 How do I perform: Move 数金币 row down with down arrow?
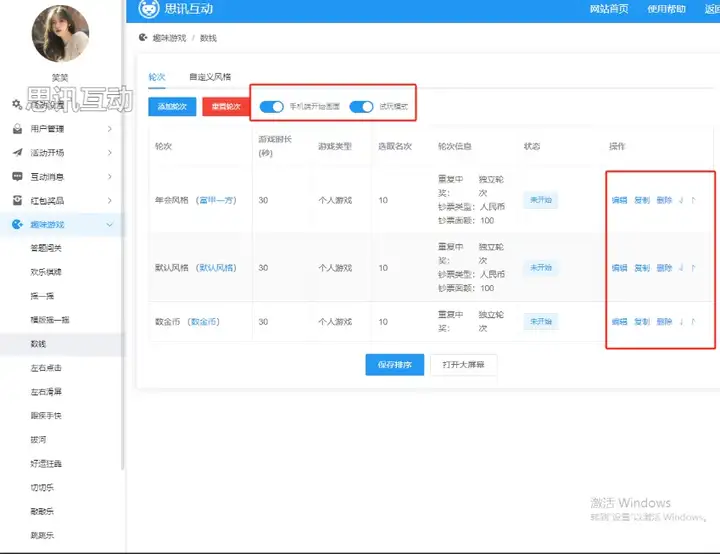coord(681,322)
